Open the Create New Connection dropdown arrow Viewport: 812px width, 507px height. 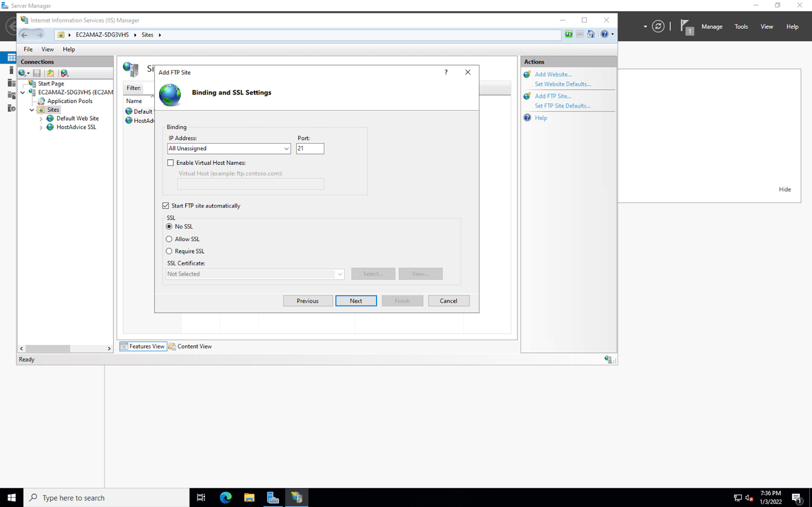pyautogui.click(x=28, y=74)
